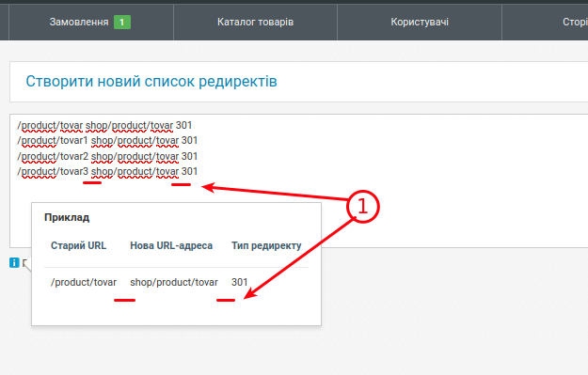Click the /product/tovar cell in the example table
Screen dimensions: 588x375
coord(84,282)
